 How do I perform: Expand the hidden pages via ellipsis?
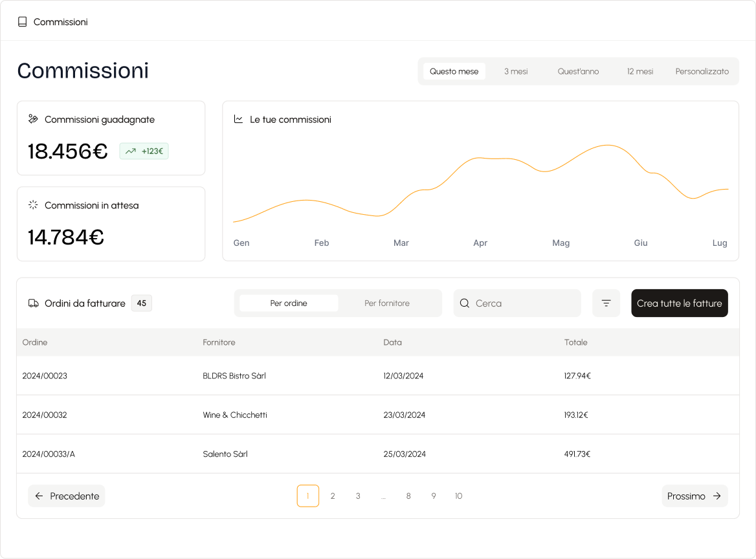(383, 496)
